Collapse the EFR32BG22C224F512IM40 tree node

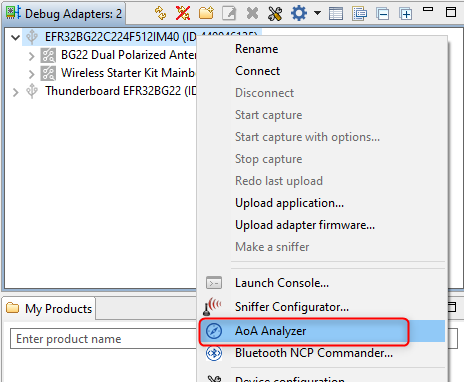tap(15, 37)
